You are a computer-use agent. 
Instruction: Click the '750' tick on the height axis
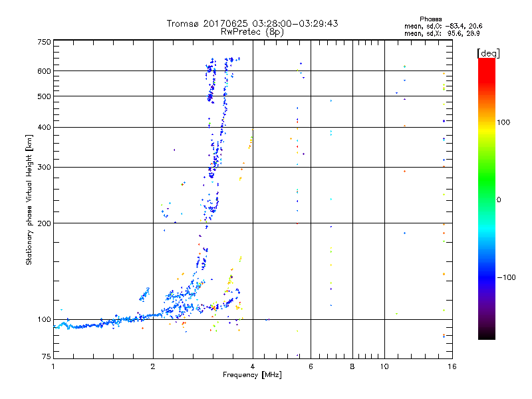[44, 42]
